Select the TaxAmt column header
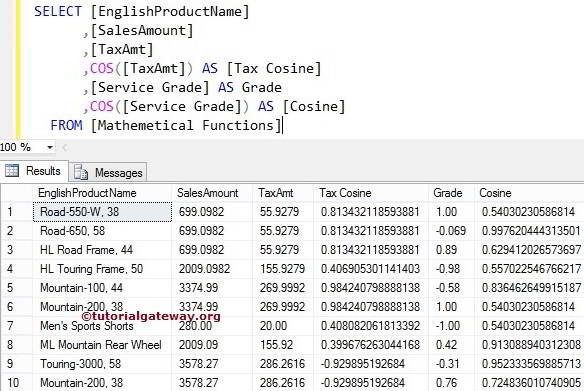The image size is (584, 391). click(283, 193)
